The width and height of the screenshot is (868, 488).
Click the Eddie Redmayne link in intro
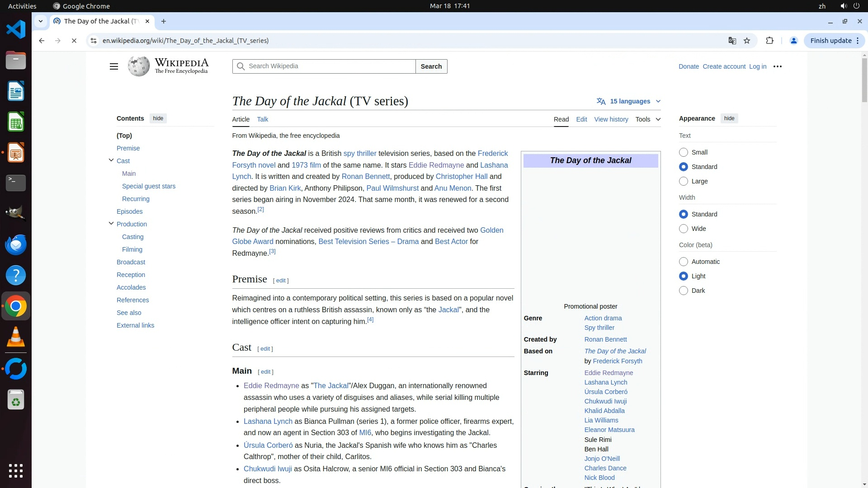tap(436, 165)
